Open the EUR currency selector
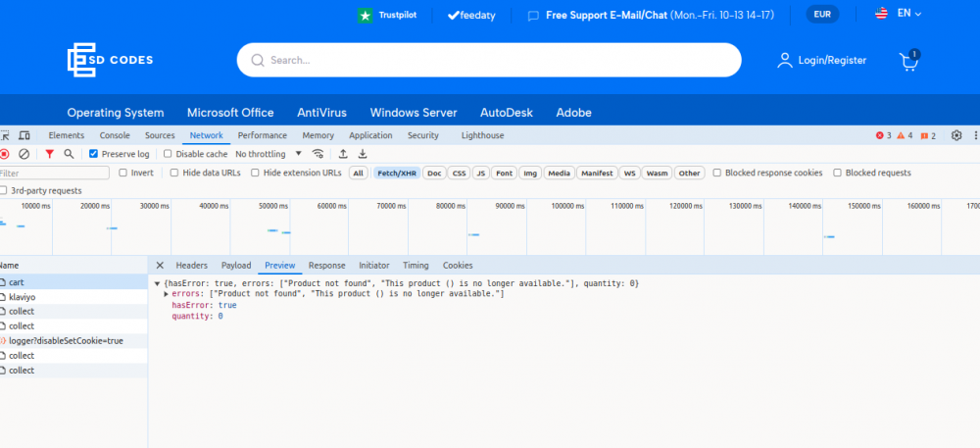This screenshot has width=980, height=448. 822,14
